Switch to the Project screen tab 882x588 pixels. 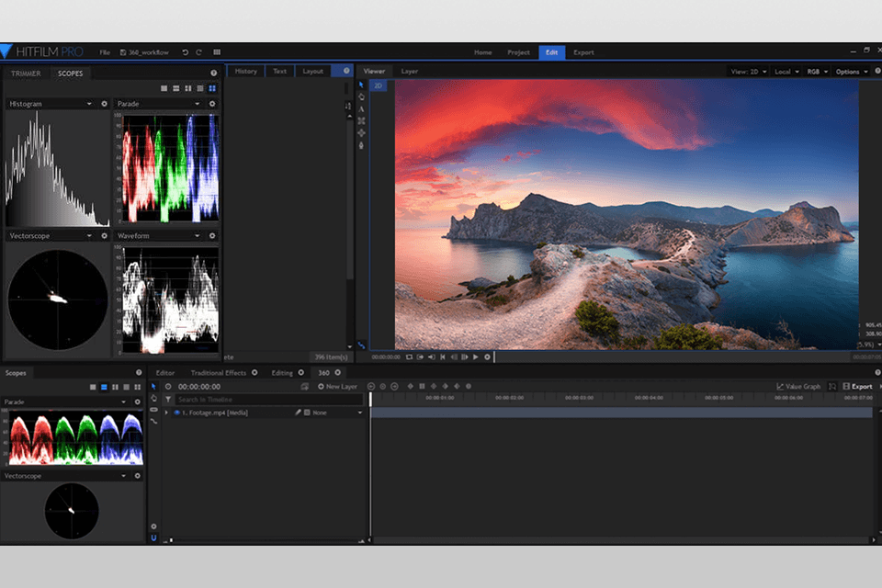pyautogui.click(x=518, y=52)
